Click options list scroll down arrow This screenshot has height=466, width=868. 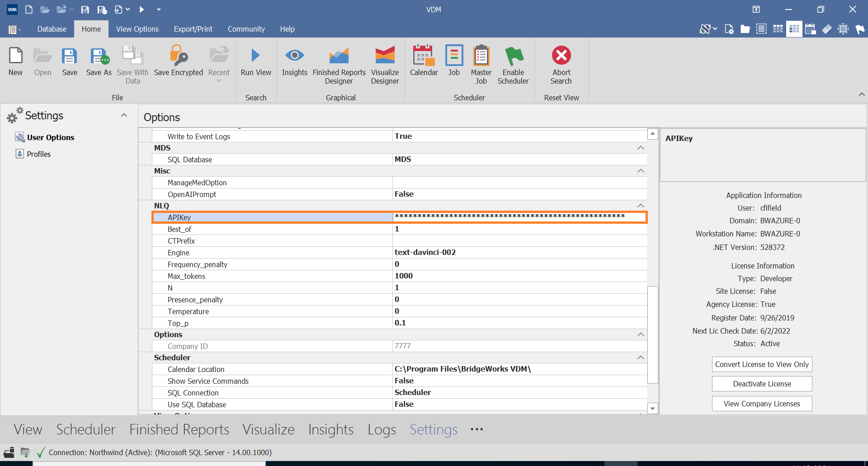[652, 409]
